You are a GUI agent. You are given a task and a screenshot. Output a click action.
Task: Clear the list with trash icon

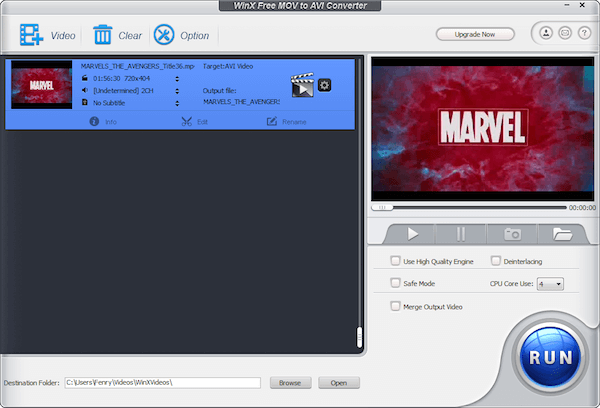tap(102, 35)
